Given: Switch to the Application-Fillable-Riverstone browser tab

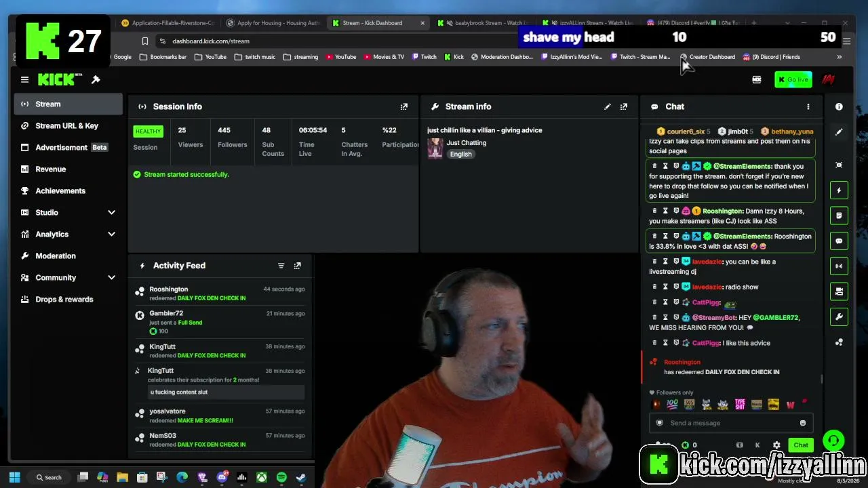Looking at the screenshot, I should click(167, 23).
